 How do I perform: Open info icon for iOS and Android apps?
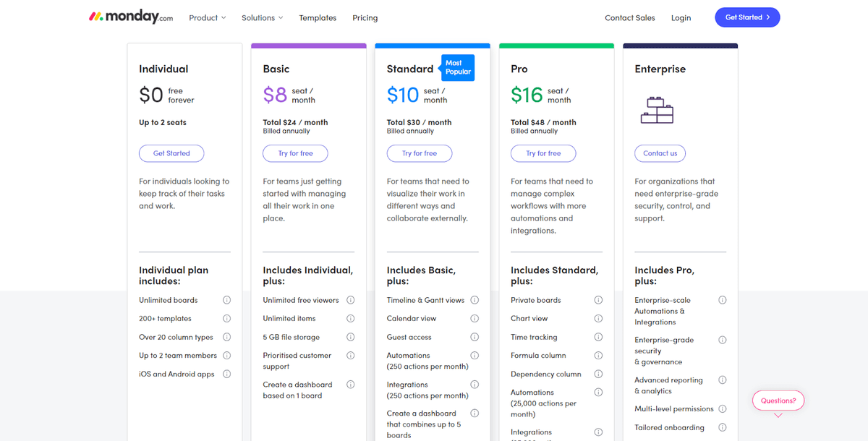point(226,374)
